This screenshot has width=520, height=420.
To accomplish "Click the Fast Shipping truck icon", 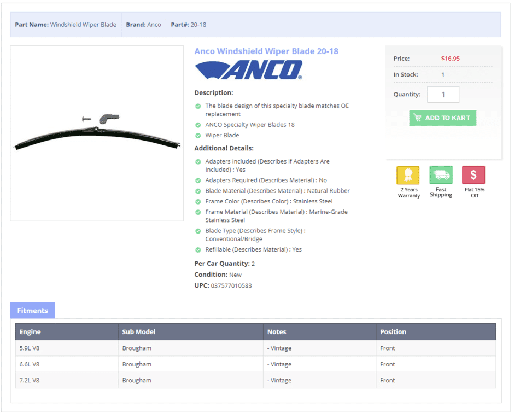I will pos(441,176).
